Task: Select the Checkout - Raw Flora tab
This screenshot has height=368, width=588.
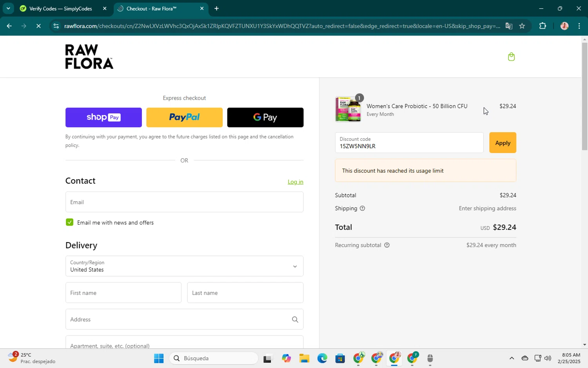Action: [x=161, y=8]
